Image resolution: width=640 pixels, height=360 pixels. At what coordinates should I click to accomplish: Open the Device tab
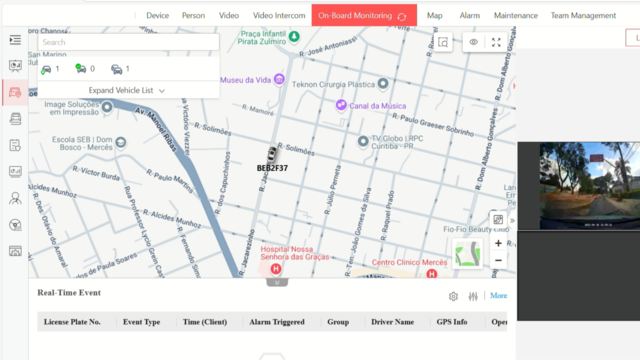158,16
